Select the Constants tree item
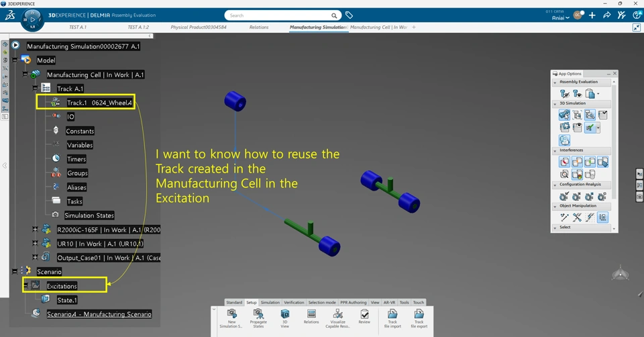This screenshot has width=644, height=337. tap(80, 131)
